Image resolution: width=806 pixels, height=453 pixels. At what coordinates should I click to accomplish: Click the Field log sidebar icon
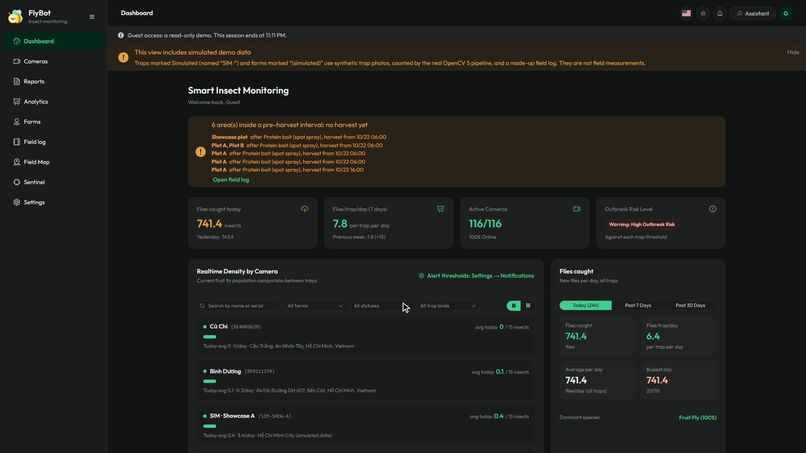click(x=16, y=142)
